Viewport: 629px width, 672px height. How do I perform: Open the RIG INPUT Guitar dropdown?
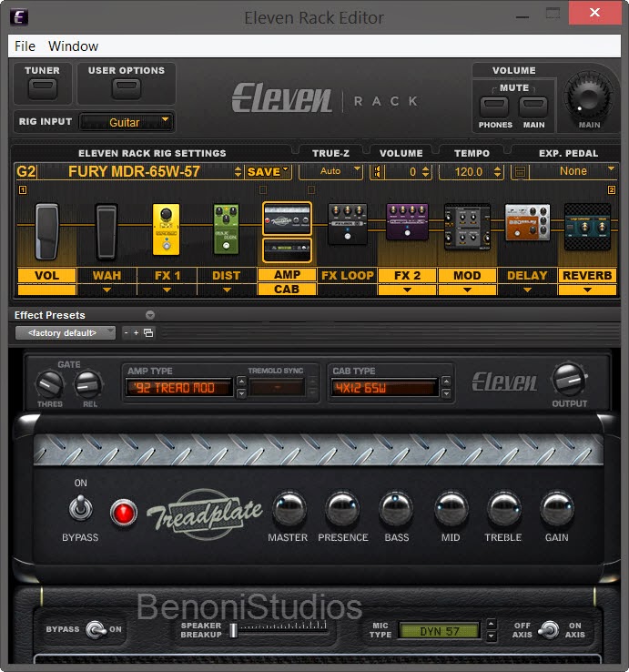tap(127, 122)
